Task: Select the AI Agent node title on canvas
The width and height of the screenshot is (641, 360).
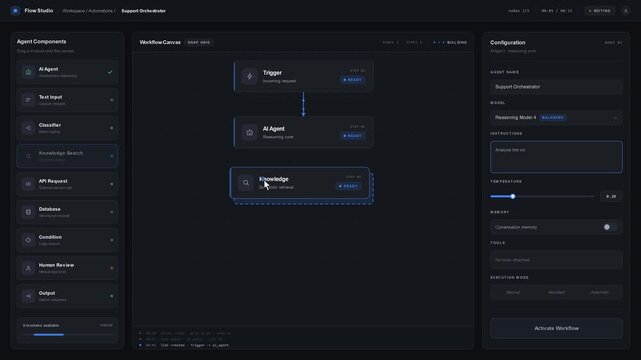Action: coord(273,129)
